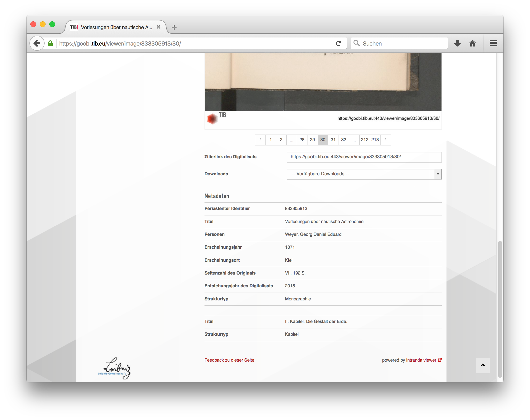
Task: Click the Entstehungsjahr des Digitalisats label
Action: pyautogui.click(x=239, y=286)
